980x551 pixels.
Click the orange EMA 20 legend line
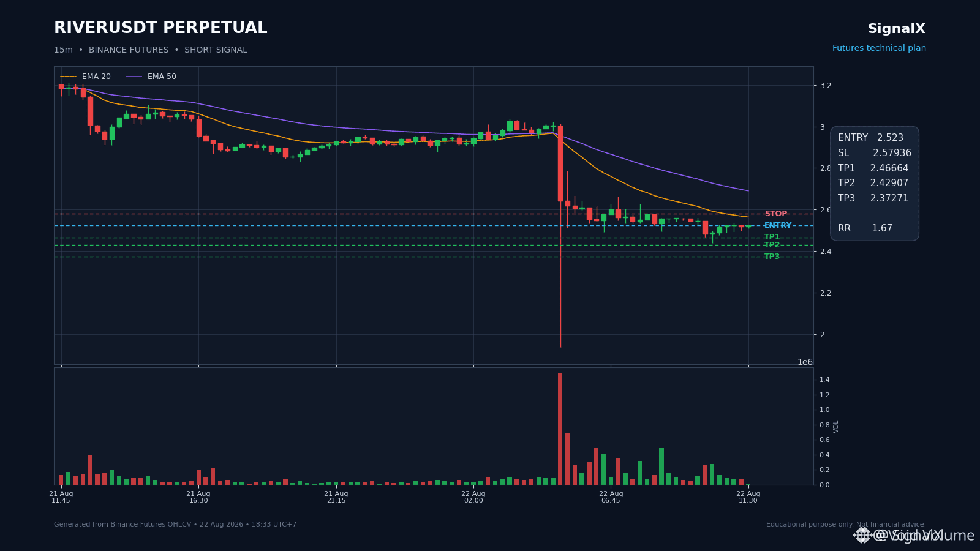coord(69,77)
